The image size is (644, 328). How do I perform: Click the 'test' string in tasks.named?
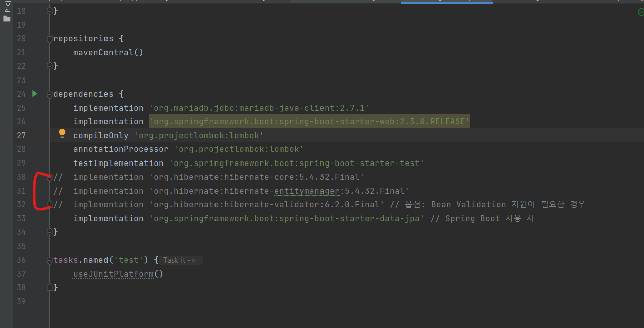coord(129,260)
